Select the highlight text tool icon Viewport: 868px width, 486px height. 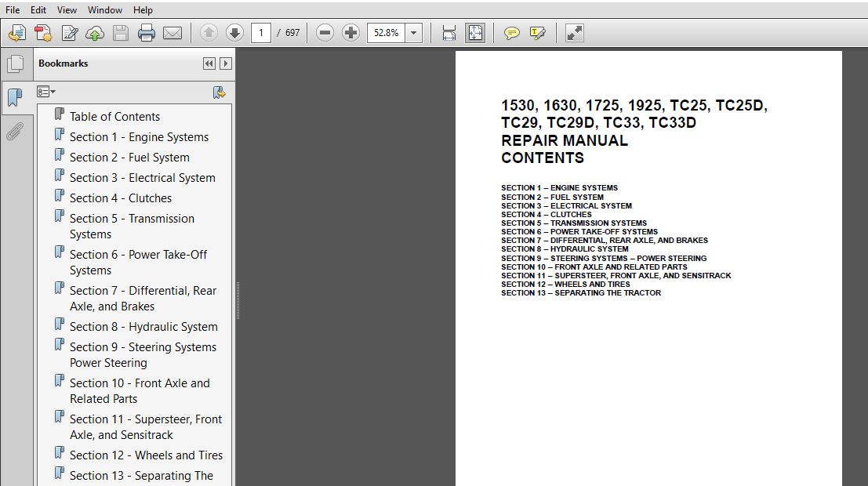tap(538, 33)
